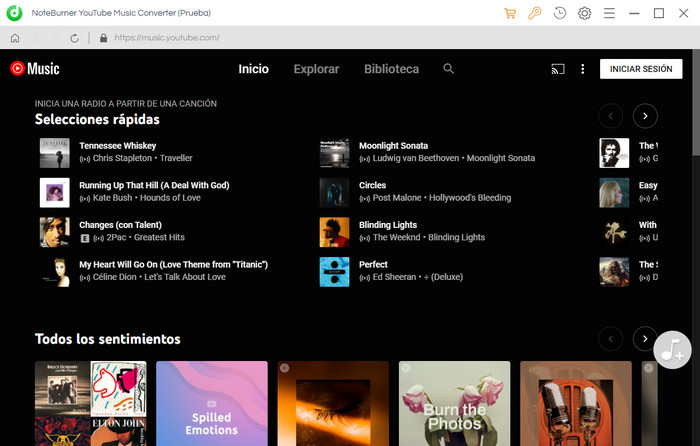This screenshot has height=446, width=700.
Task: Click Running Up That Hill album thumbnail
Action: click(x=54, y=192)
